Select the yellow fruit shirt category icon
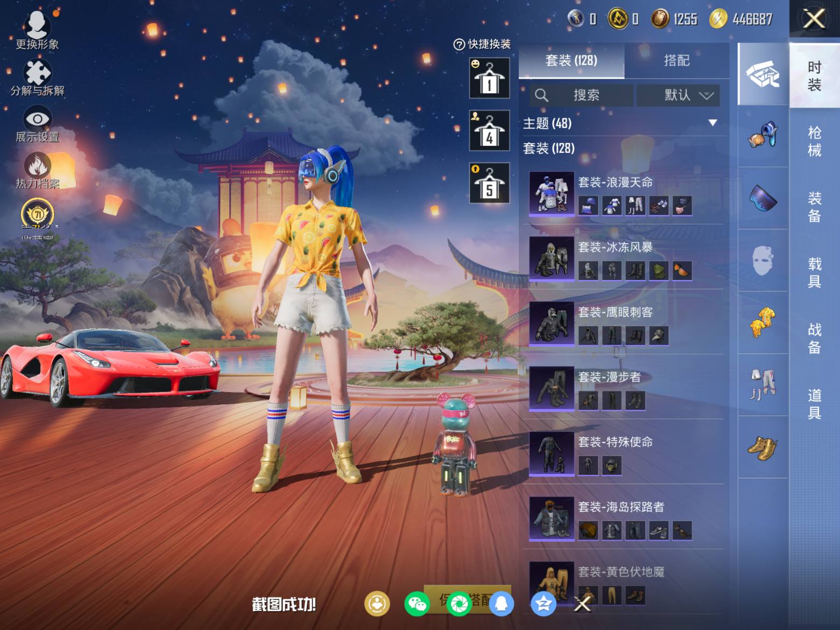The image size is (840, 630). pos(763,321)
